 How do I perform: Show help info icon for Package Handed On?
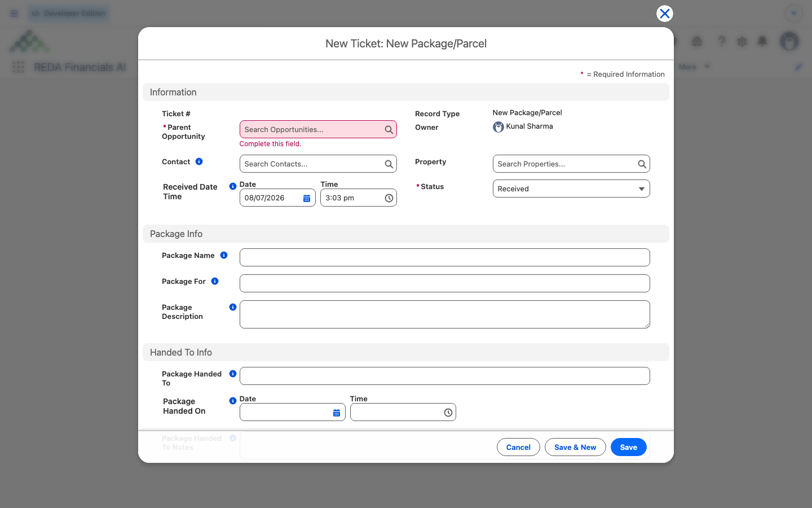233,401
